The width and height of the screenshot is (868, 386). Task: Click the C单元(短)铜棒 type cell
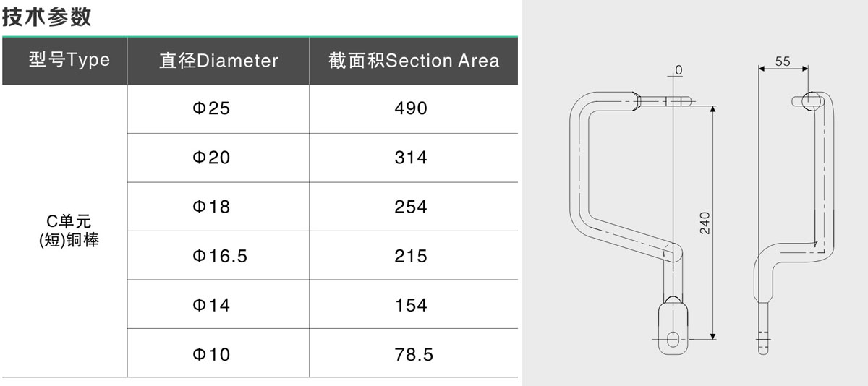point(68,229)
